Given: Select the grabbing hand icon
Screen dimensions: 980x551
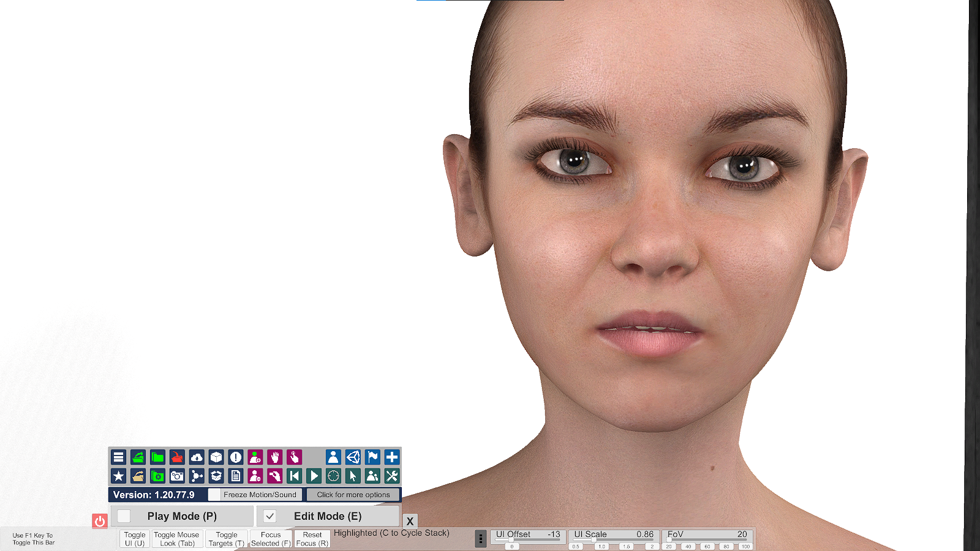Looking at the screenshot, I should [275, 476].
